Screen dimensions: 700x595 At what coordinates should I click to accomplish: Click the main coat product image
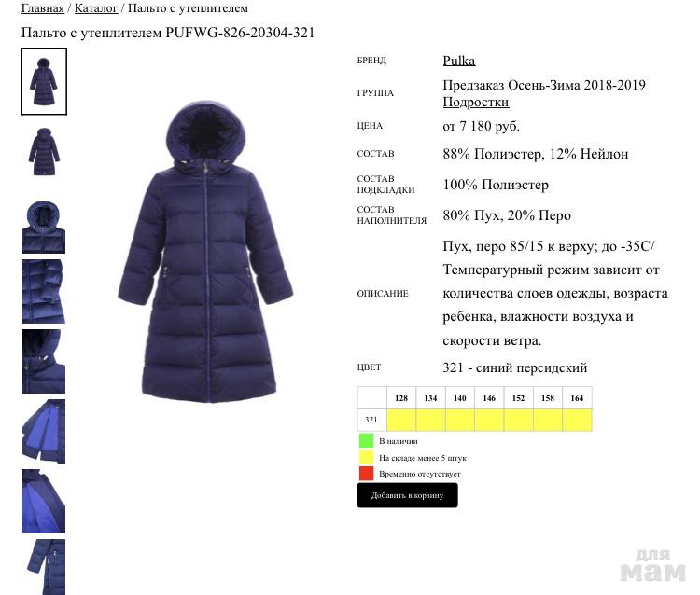(x=205, y=252)
